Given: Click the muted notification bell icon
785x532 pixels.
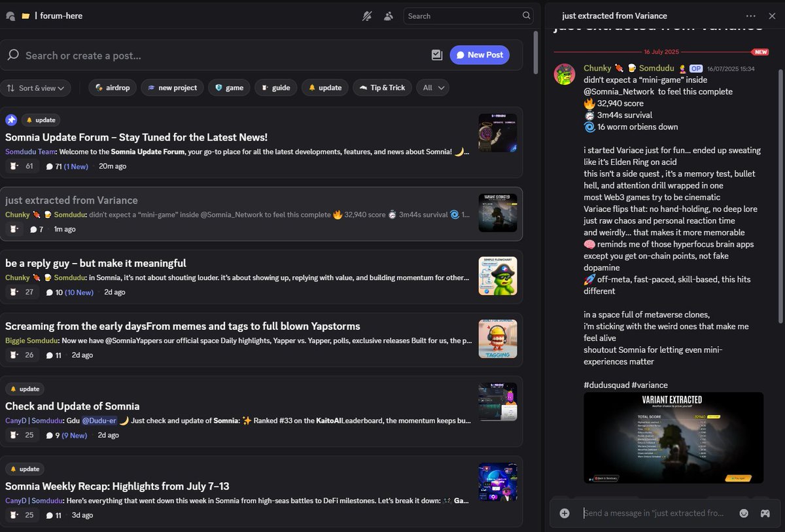Looking at the screenshot, I should pos(367,16).
